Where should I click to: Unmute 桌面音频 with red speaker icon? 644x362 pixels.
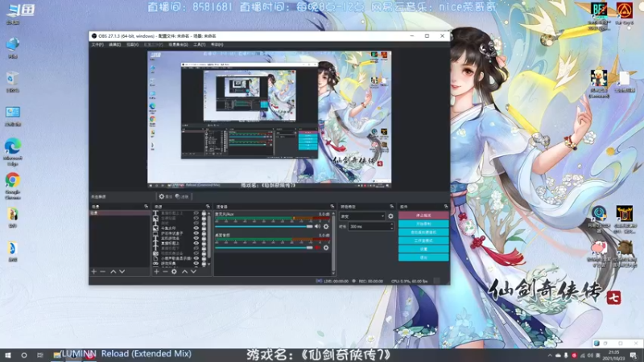click(x=317, y=248)
